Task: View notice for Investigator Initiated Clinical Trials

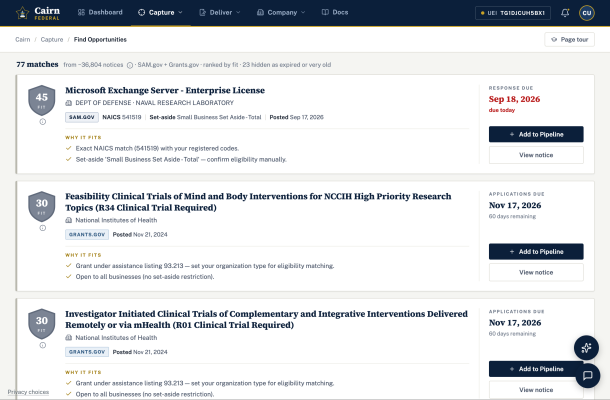Action: point(536,390)
